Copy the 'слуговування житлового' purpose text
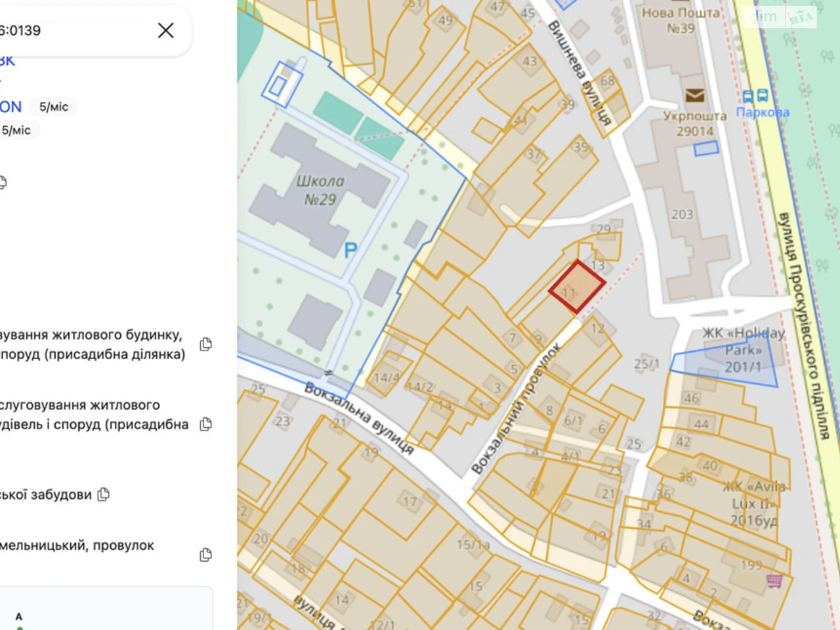The width and height of the screenshot is (840, 630). [x=205, y=425]
